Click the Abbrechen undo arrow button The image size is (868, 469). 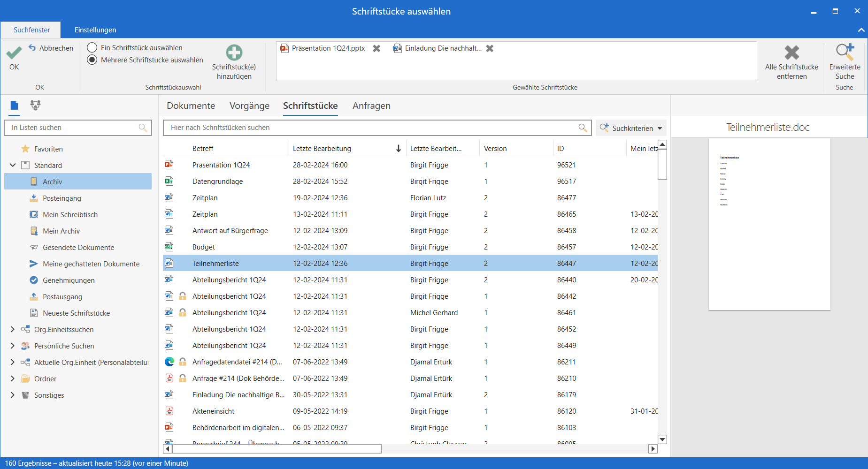tap(32, 48)
